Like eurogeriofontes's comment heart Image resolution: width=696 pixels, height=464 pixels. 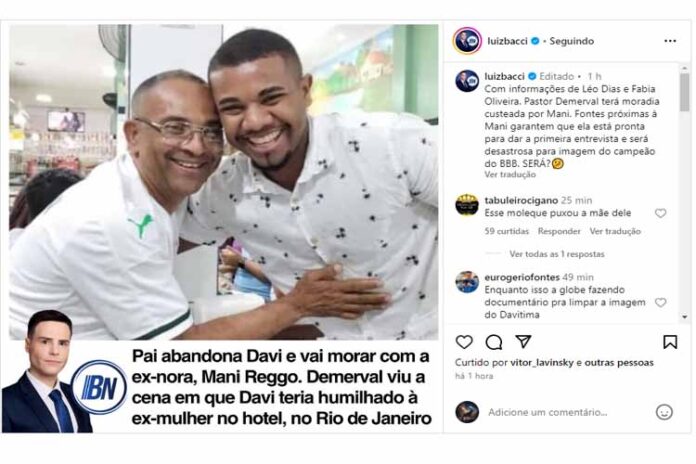pos(660,302)
